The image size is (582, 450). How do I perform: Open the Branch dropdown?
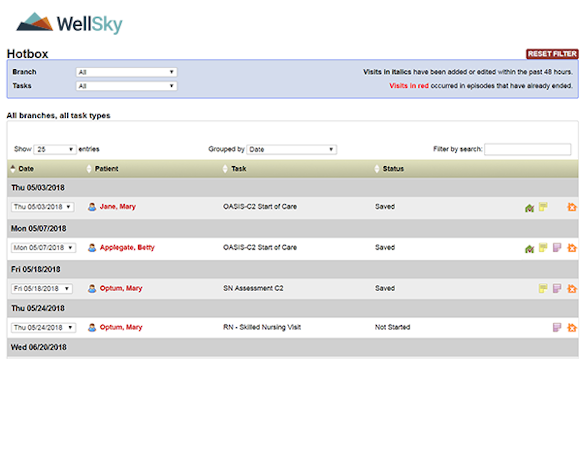[126, 72]
